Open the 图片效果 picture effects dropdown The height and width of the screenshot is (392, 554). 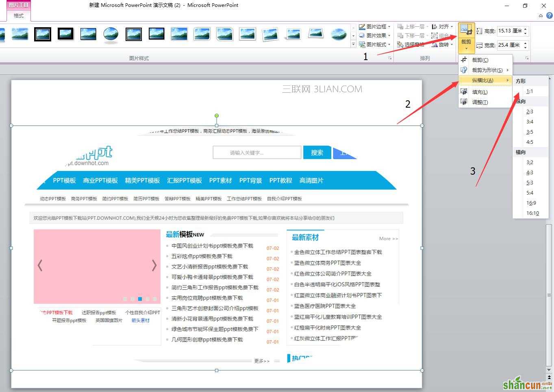tap(389, 35)
